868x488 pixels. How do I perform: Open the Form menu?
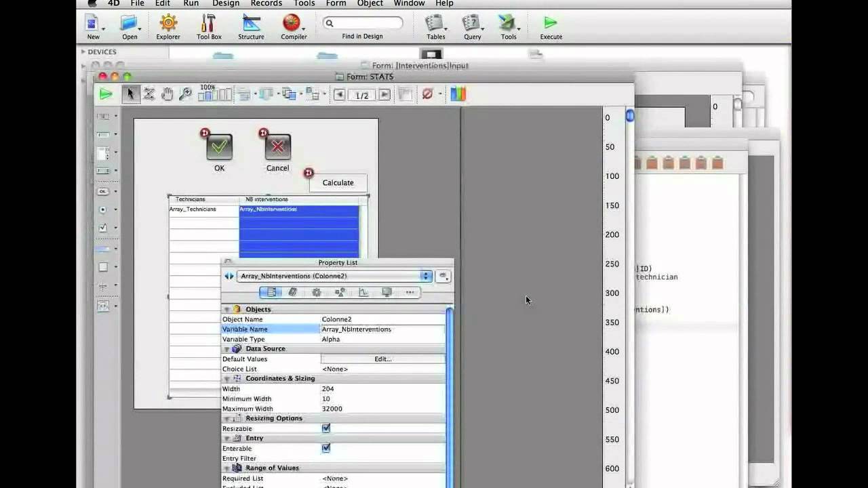(x=336, y=3)
